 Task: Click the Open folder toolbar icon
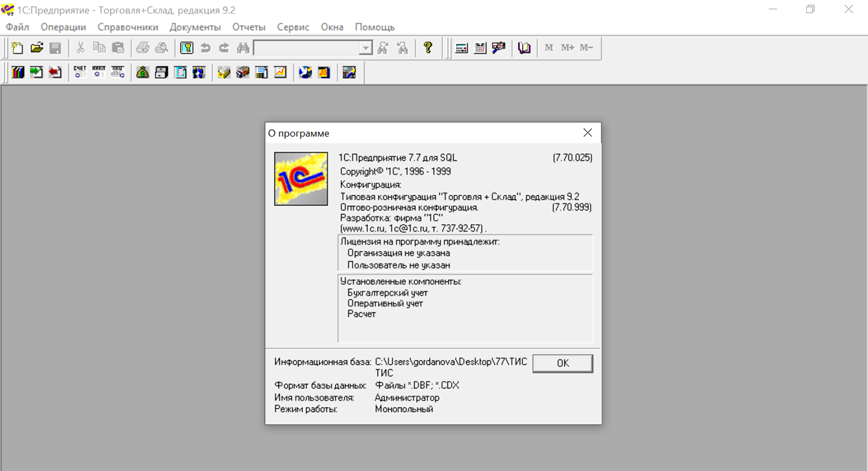[x=37, y=48]
